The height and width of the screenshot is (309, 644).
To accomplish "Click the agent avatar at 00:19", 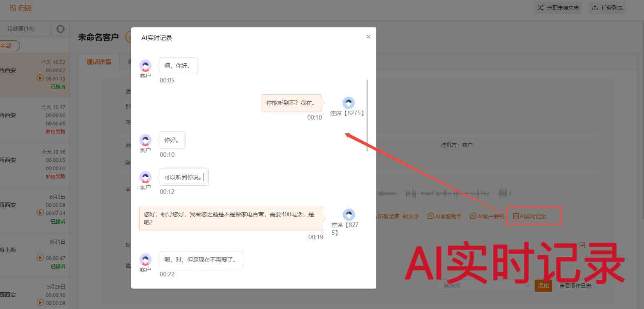I will pyautogui.click(x=349, y=215).
